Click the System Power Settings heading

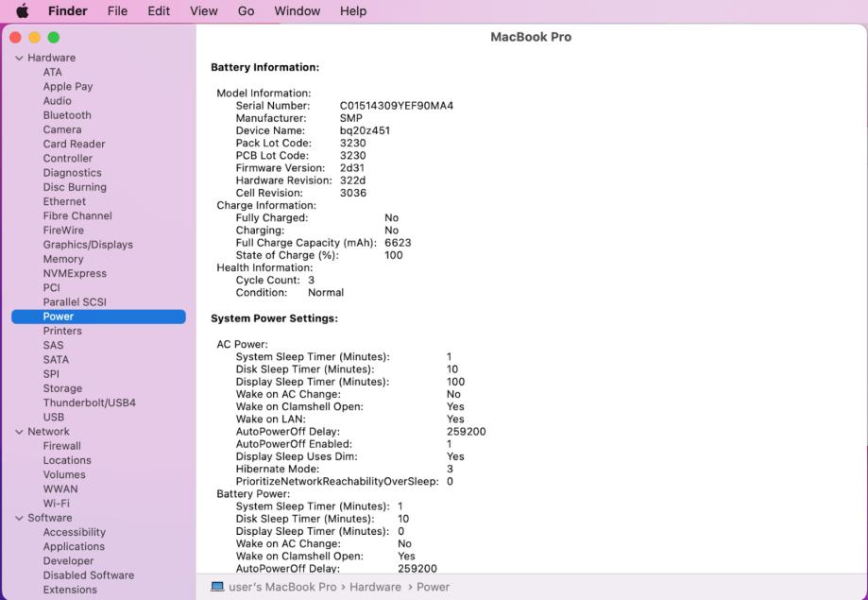[275, 318]
